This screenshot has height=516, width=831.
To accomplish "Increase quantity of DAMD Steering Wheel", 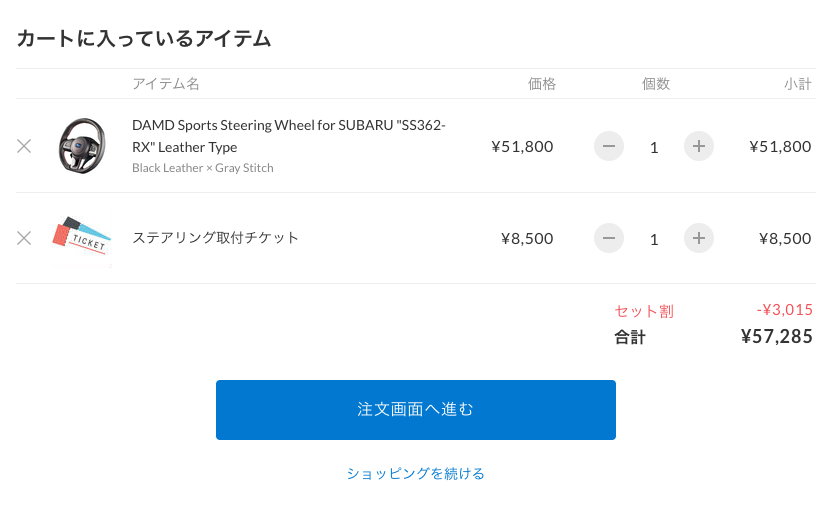I will [699, 146].
